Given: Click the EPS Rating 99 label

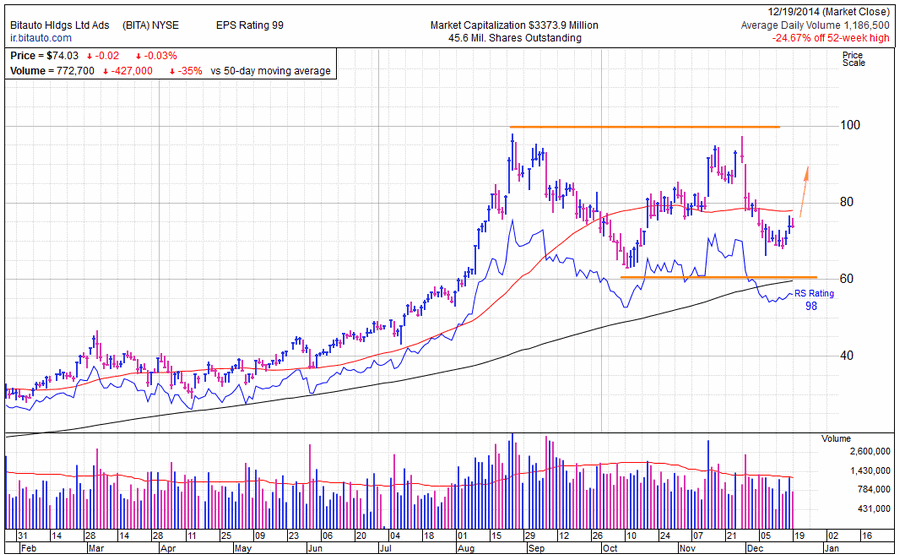Looking at the screenshot, I should point(250,24).
